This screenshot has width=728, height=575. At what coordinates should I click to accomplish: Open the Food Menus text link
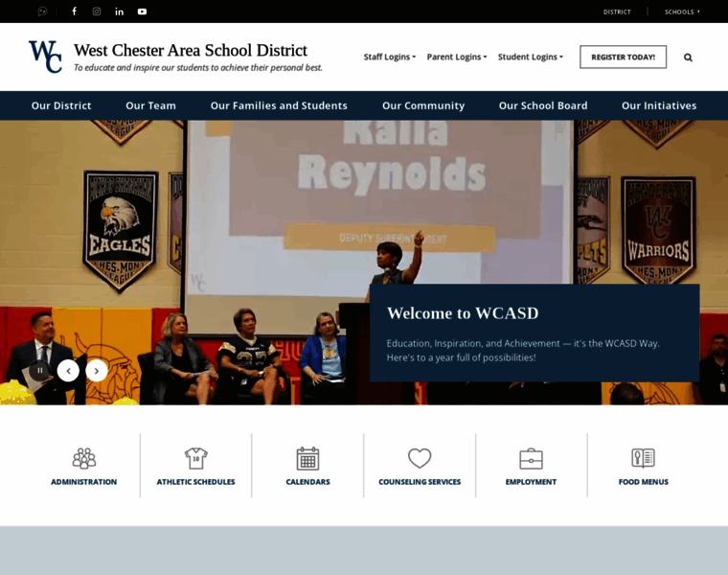point(643,482)
